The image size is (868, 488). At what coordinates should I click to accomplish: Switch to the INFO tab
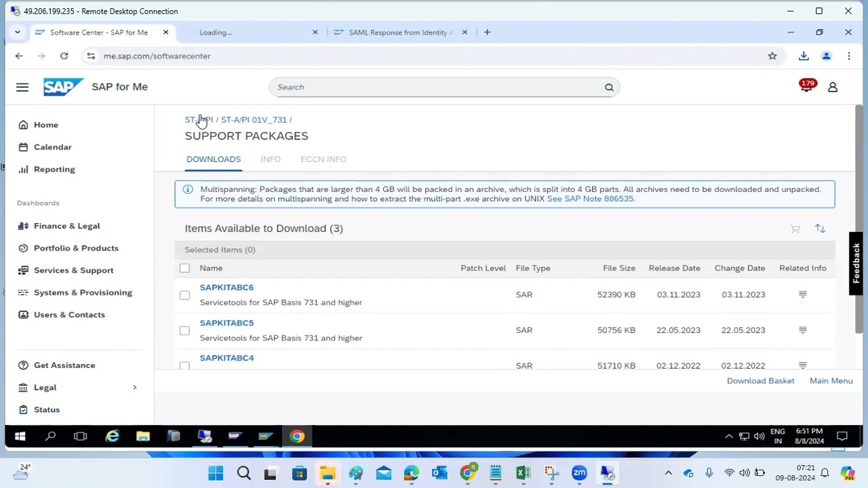pyautogui.click(x=271, y=159)
